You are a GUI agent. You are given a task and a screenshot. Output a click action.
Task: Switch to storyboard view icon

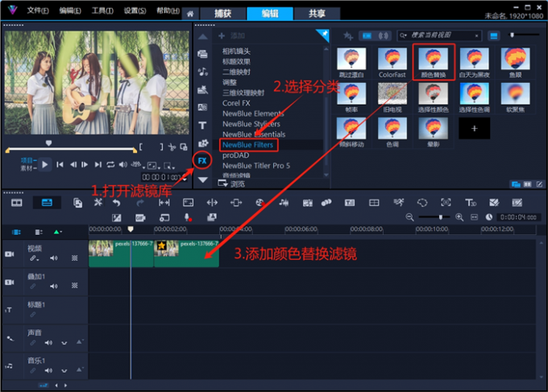click(x=16, y=203)
